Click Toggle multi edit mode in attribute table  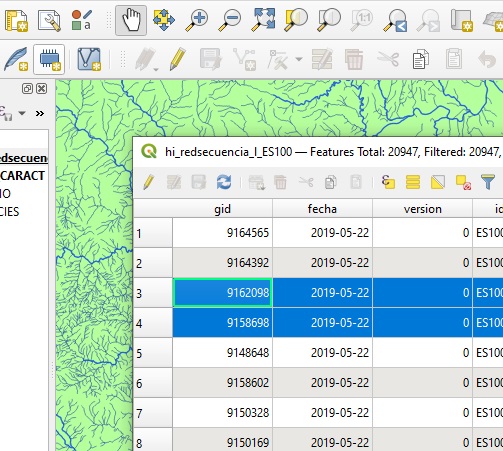174,183
